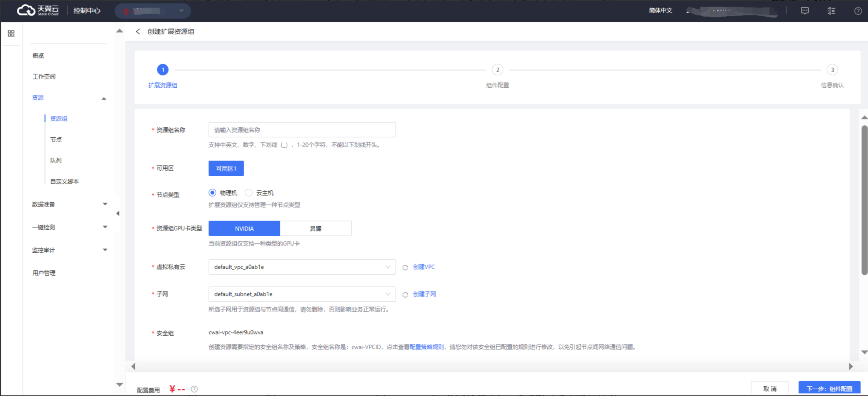This screenshot has width=868, height=396.
Task: Select the 云主机 node type radio
Action: pos(249,193)
